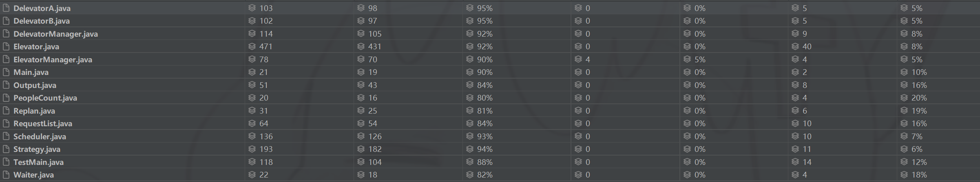Click the file icon beside Waiter.java
The width and height of the screenshot is (980, 182).
(x=6, y=175)
